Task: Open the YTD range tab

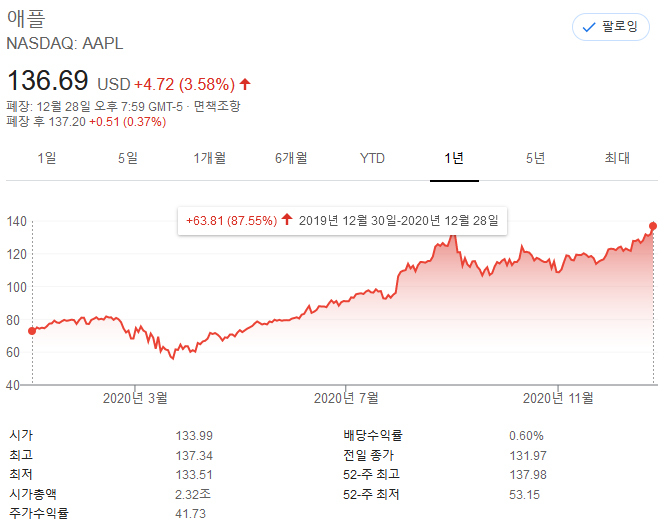Action: (x=372, y=159)
